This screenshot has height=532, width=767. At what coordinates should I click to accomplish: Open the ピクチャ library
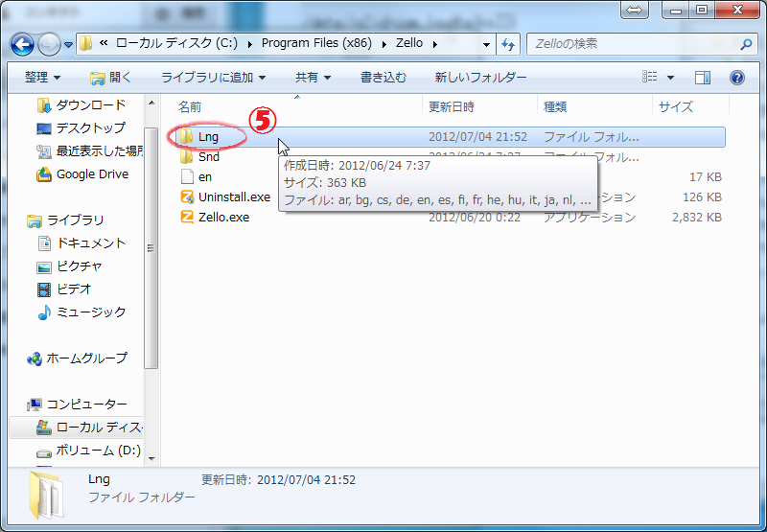tap(70, 266)
